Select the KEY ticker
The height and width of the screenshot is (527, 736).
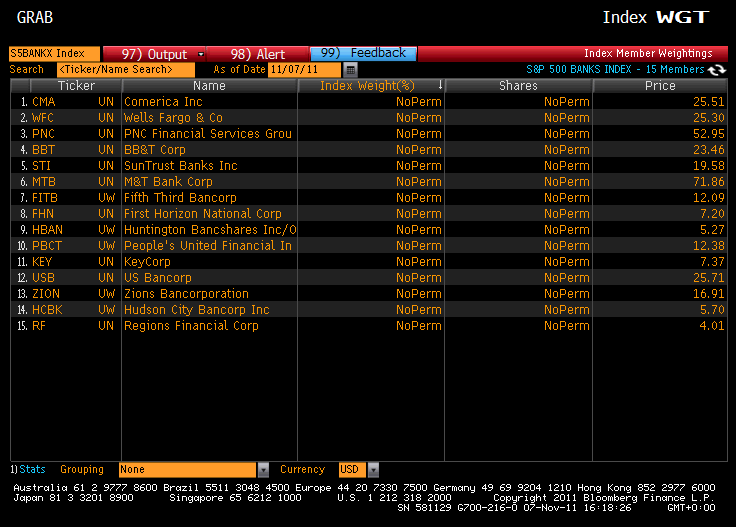click(42, 261)
